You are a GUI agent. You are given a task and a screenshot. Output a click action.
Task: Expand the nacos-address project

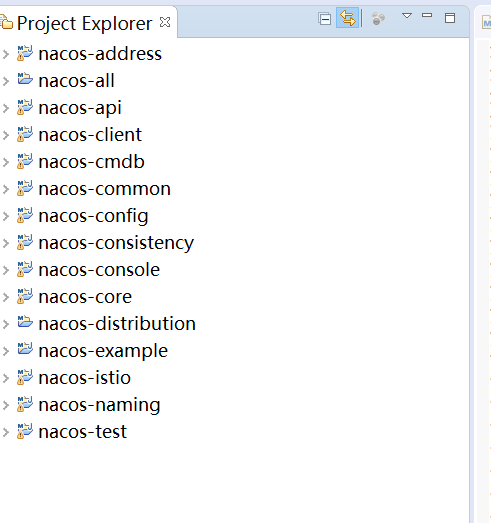point(6,54)
